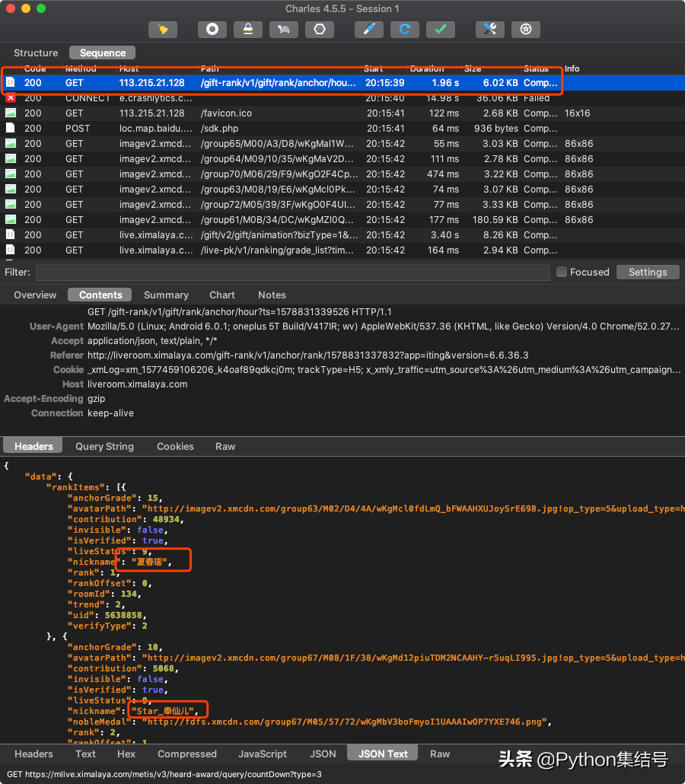Select request Headers sub-tab
The width and height of the screenshot is (685, 784).
33,446
